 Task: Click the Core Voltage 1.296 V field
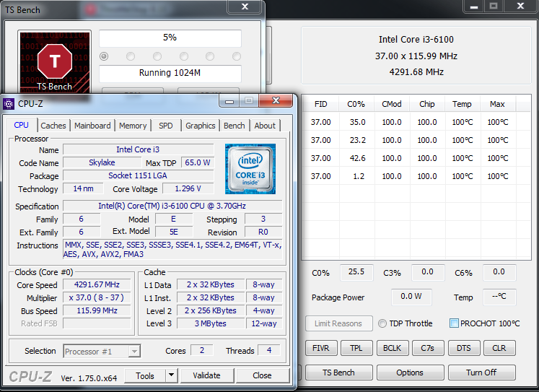(x=188, y=188)
